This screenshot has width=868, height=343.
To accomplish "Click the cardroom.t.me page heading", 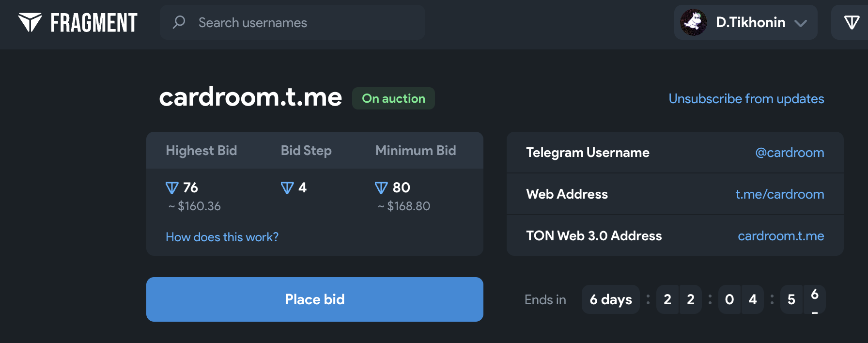I will pyautogui.click(x=250, y=97).
